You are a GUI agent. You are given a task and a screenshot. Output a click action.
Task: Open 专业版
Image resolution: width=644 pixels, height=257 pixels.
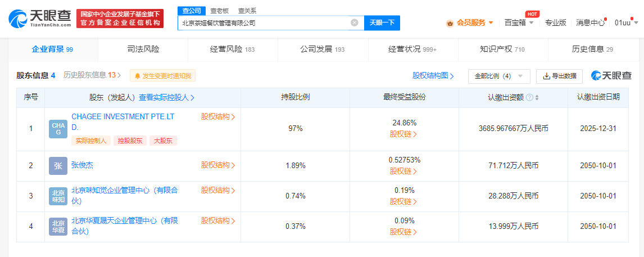point(555,22)
